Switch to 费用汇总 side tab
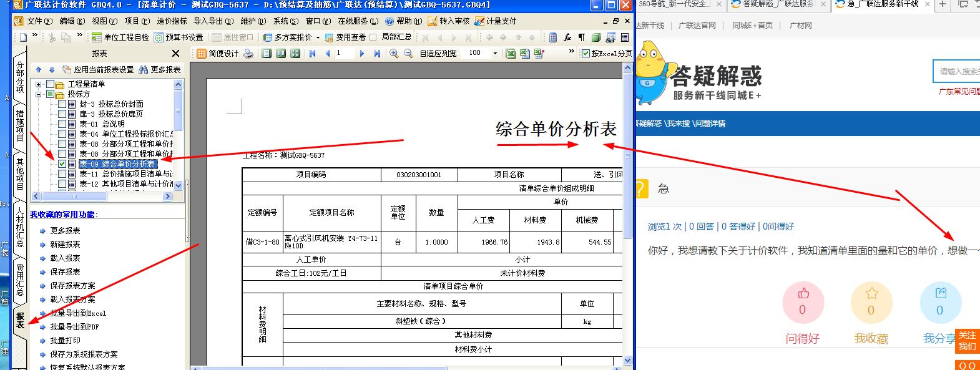 (x=20, y=278)
